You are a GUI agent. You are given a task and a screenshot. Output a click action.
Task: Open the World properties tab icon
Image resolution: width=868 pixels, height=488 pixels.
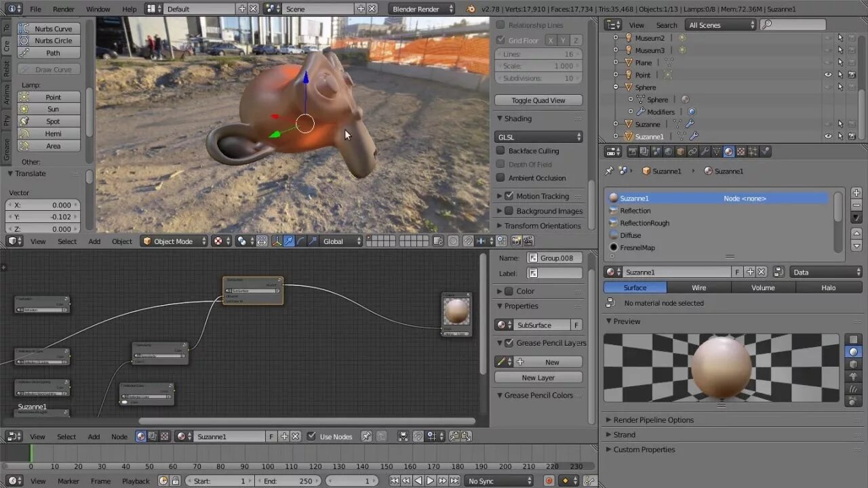tap(668, 152)
